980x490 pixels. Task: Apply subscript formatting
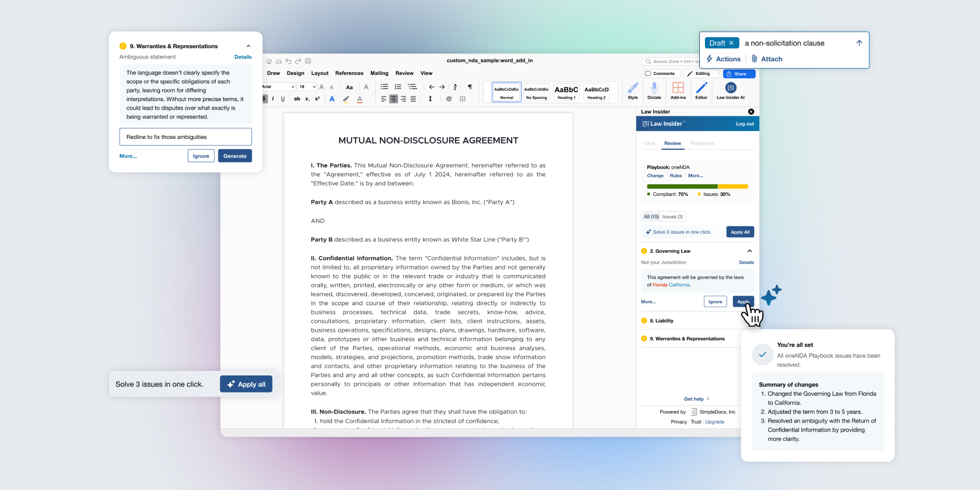click(307, 99)
